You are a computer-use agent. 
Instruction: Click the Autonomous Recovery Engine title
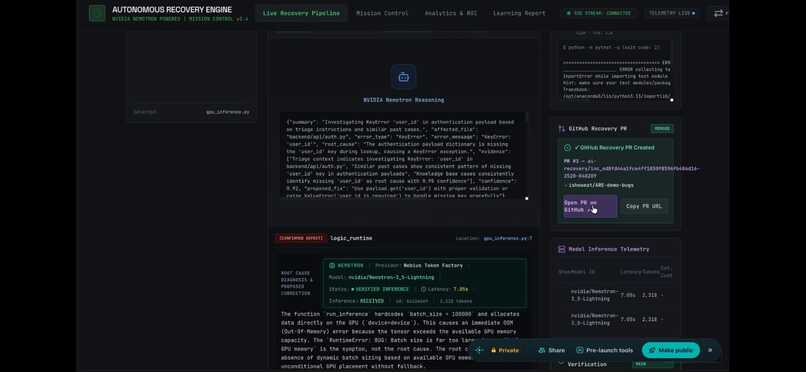(172, 10)
